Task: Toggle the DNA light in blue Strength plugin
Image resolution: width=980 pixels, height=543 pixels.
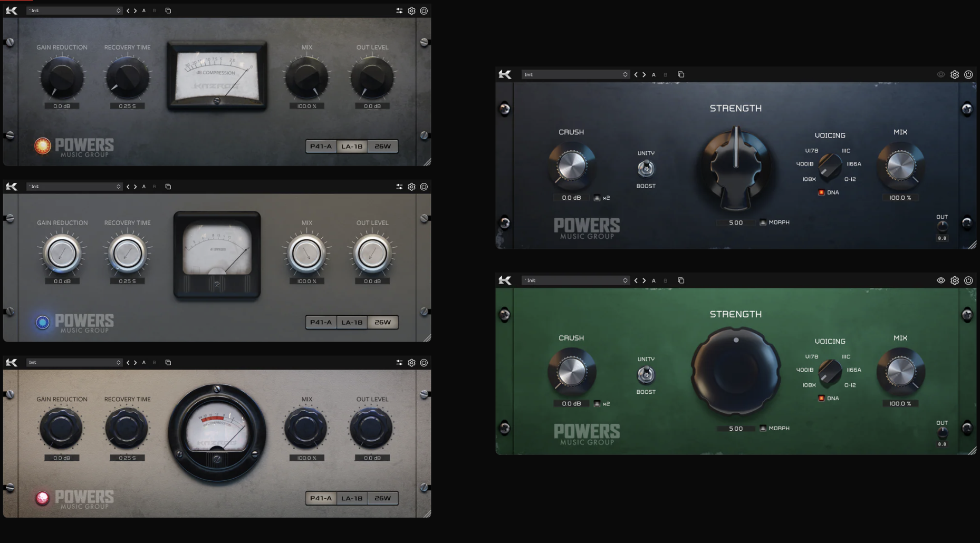Action: click(x=821, y=192)
